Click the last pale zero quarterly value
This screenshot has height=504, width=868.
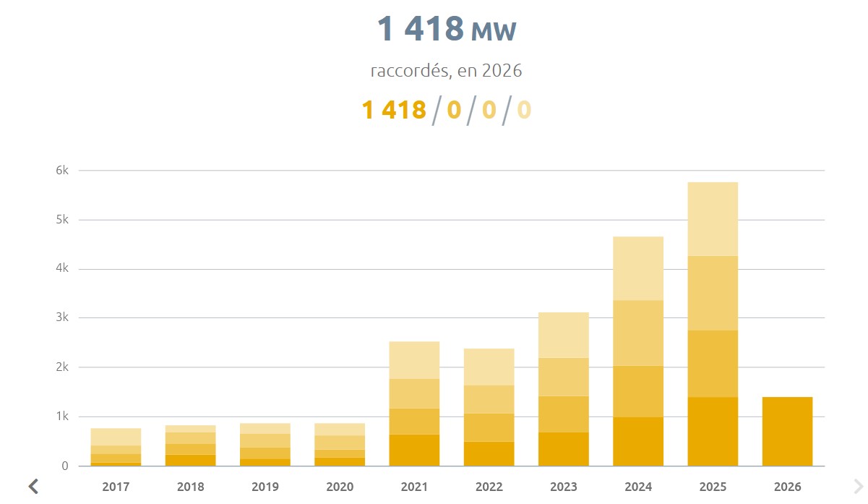tap(524, 110)
